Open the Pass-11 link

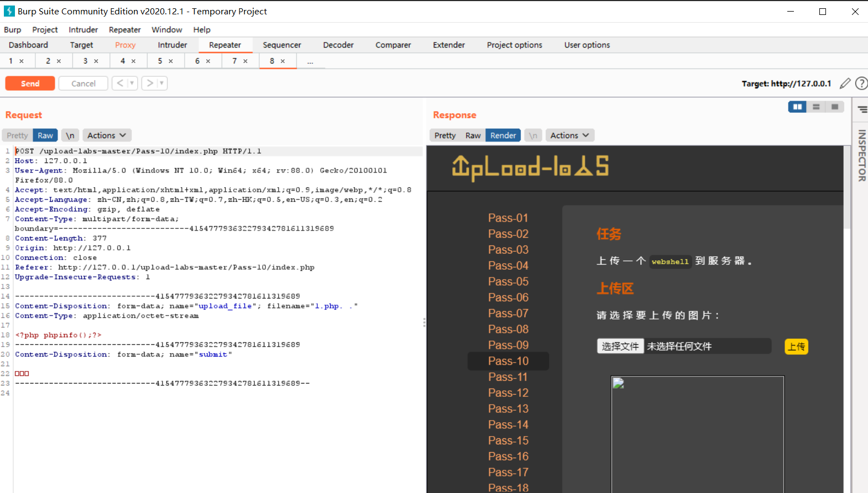point(508,377)
